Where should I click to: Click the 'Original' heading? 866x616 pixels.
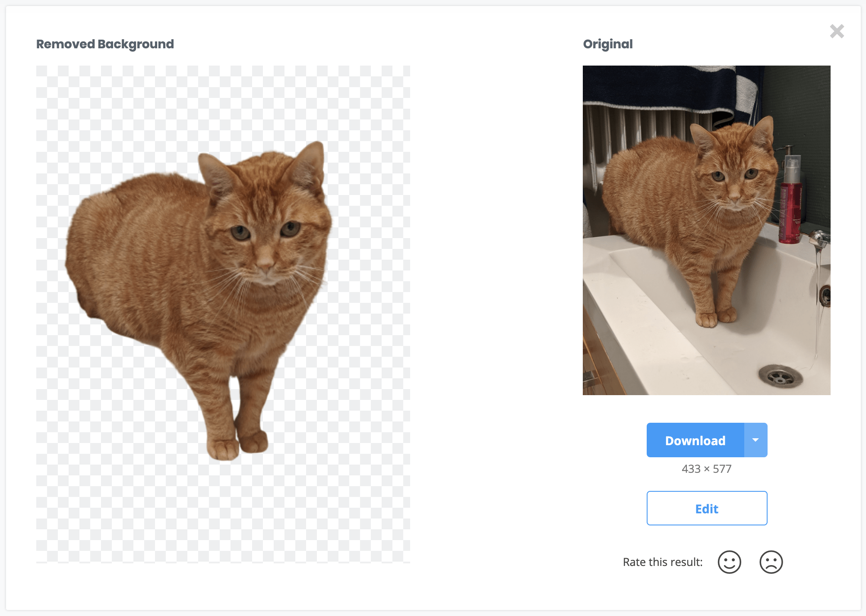click(x=608, y=44)
